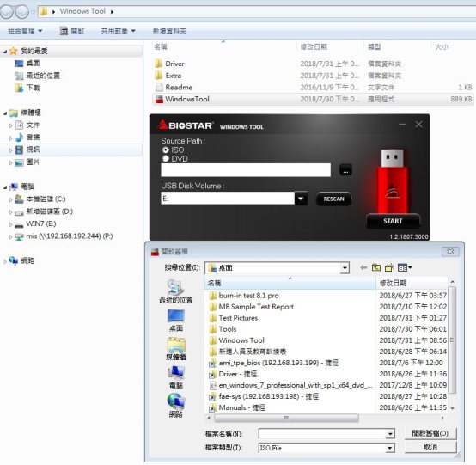Select Test Pictures folder in dialog
The width and height of the screenshot is (476, 465).
234,318
